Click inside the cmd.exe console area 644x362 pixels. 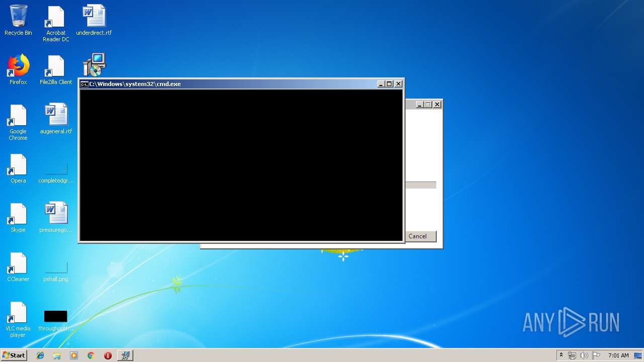pos(242,165)
